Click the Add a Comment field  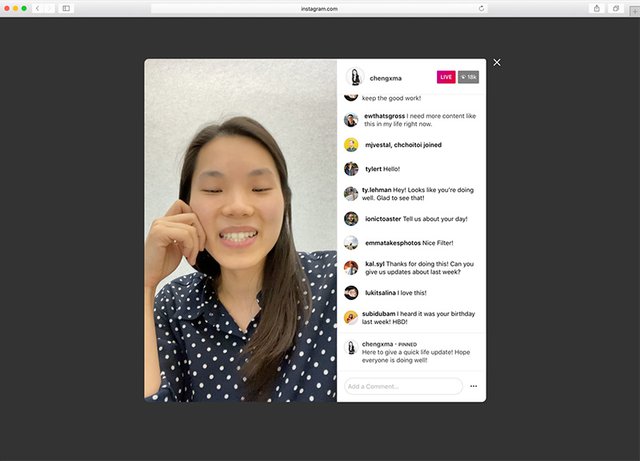click(x=403, y=386)
